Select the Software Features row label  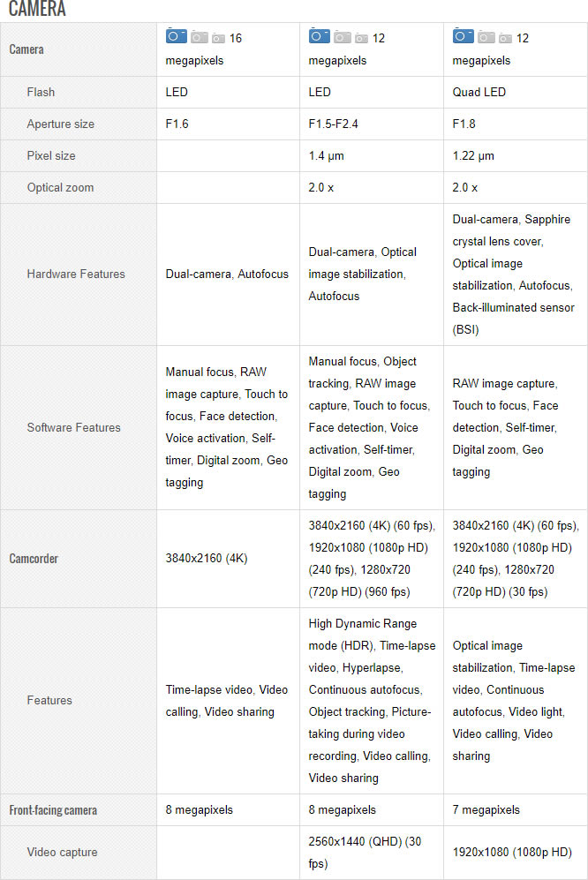click(x=74, y=427)
